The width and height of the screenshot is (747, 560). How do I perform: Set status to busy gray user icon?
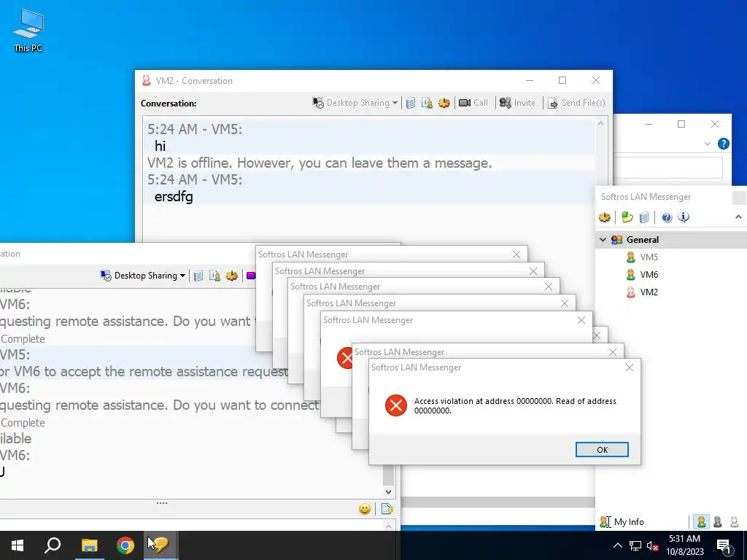click(x=718, y=522)
